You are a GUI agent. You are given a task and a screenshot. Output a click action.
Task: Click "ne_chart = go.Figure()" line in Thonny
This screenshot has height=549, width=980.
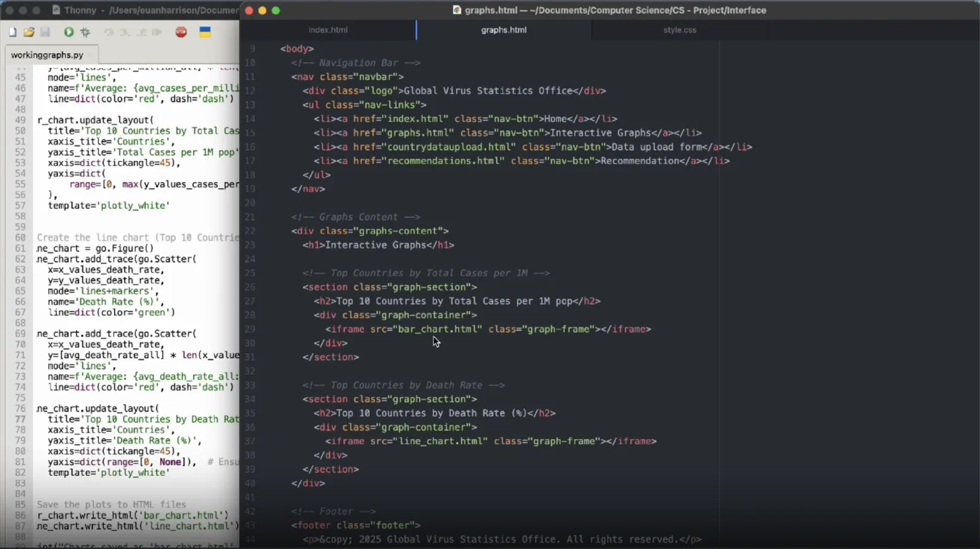tap(95, 248)
